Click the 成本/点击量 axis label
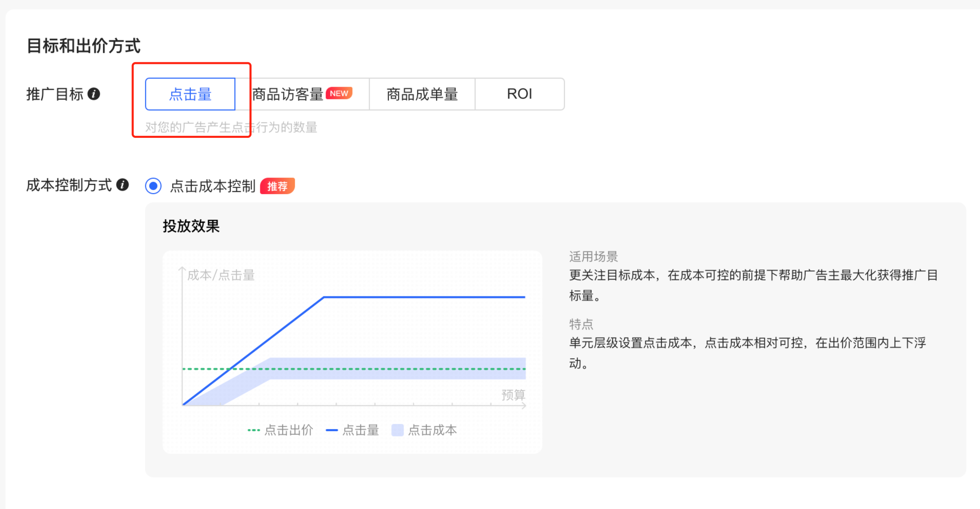The height and width of the screenshot is (509, 980). [x=221, y=275]
